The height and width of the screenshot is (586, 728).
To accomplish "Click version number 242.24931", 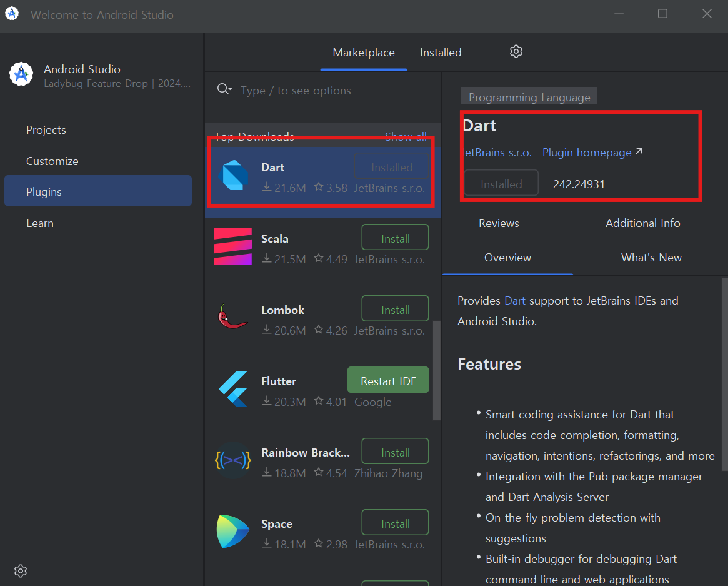I will (579, 184).
